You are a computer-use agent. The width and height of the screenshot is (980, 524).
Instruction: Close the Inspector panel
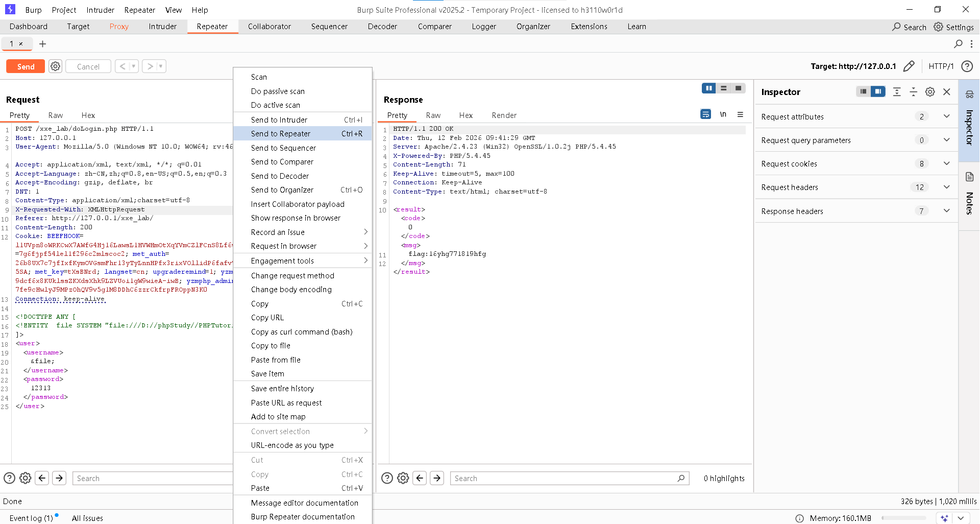pos(947,91)
